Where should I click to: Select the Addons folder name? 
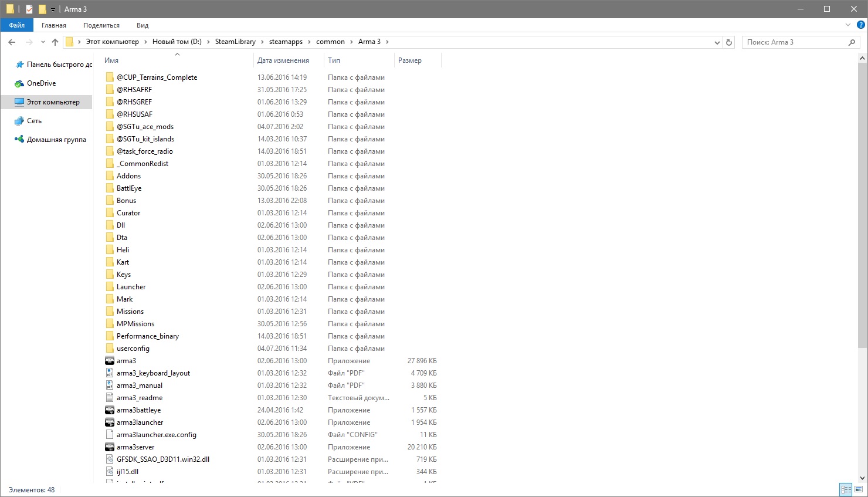128,176
